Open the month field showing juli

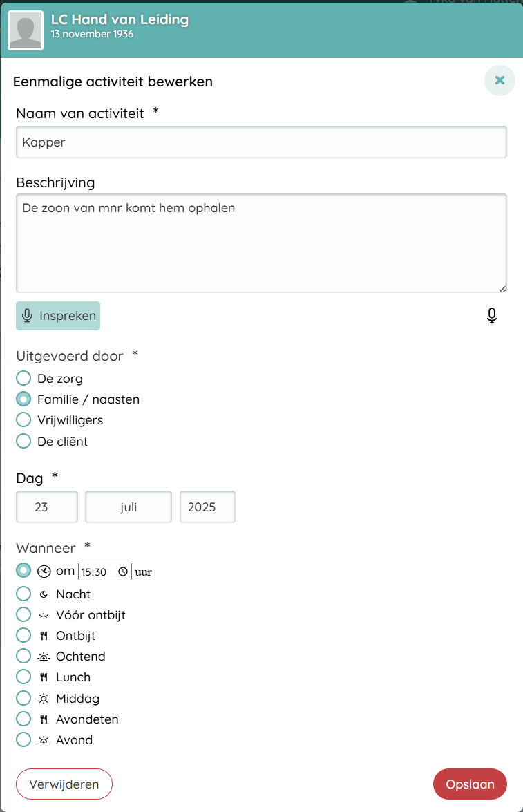129,507
